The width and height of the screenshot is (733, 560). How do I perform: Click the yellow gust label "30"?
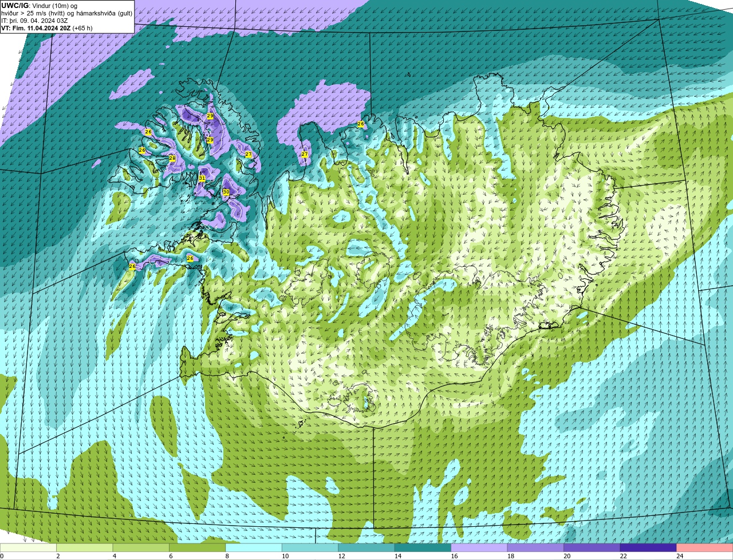tap(226, 192)
